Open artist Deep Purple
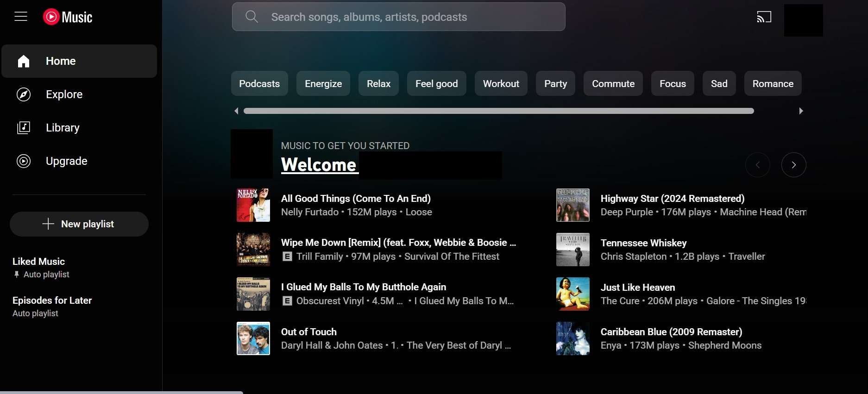Screen dimensions: 868x394 pyautogui.click(x=627, y=212)
